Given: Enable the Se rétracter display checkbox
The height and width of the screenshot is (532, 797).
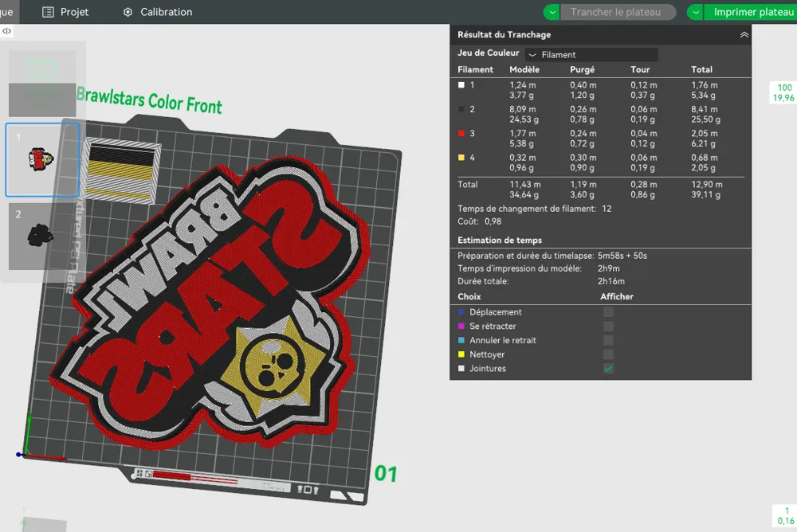Looking at the screenshot, I should coord(608,327).
